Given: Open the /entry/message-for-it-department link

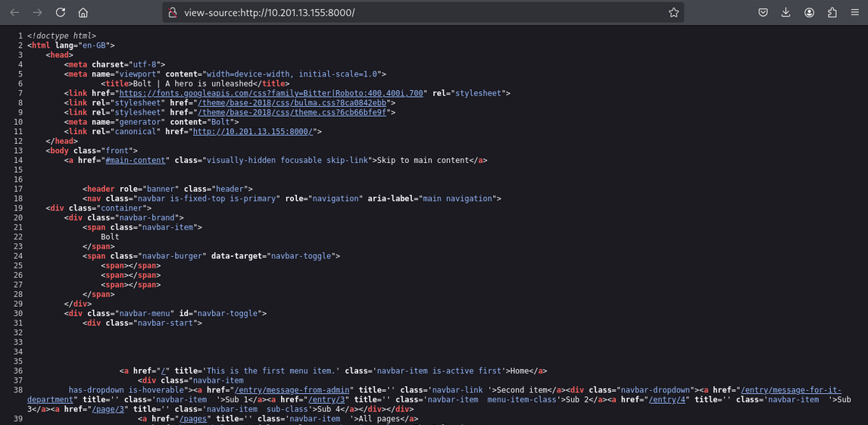Looking at the screenshot, I should 791,390.
